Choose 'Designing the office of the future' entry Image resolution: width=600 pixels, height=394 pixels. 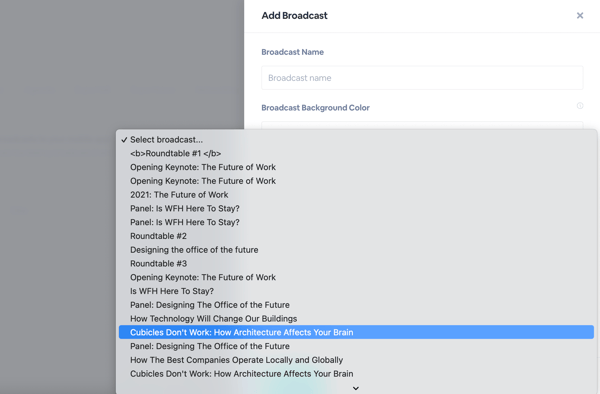coord(356,250)
